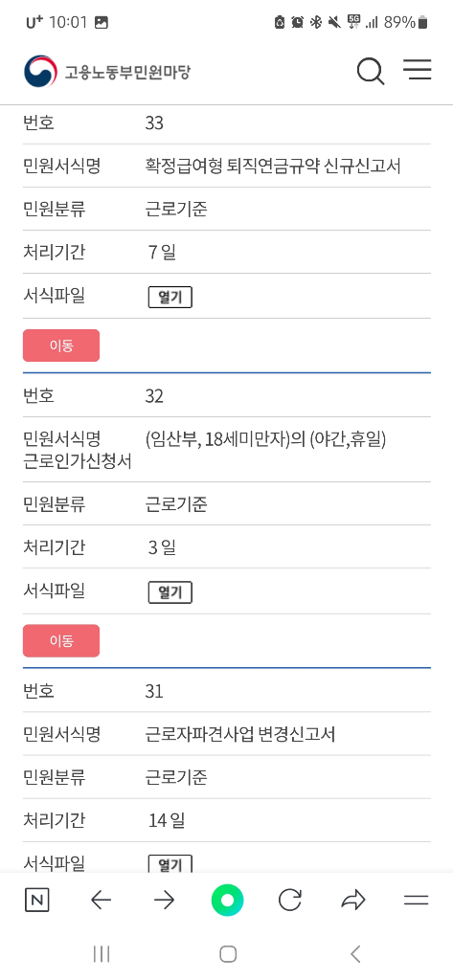Open form file 열기 for number 32
Viewport: 453px width, 980px height.
(x=170, y=592)
